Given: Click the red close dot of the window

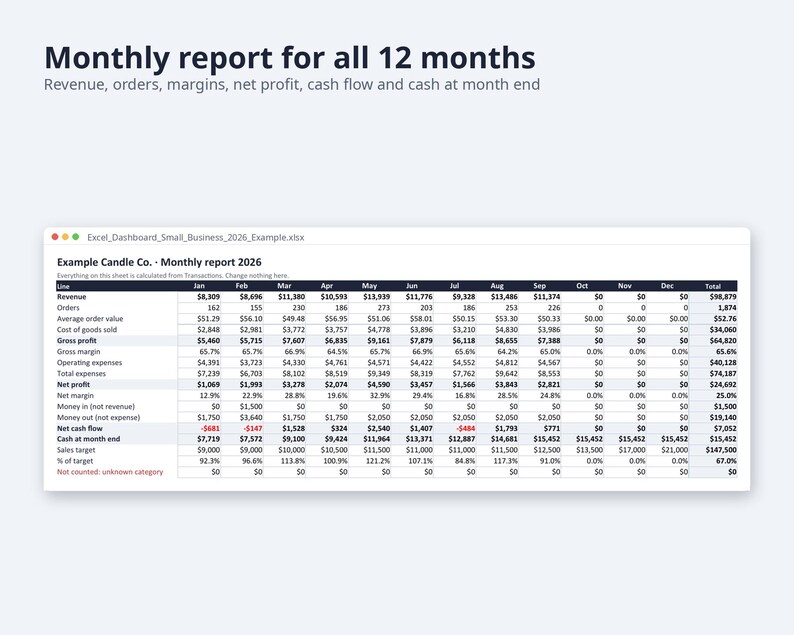Looking at the screenshot, I should coord(55,237).
